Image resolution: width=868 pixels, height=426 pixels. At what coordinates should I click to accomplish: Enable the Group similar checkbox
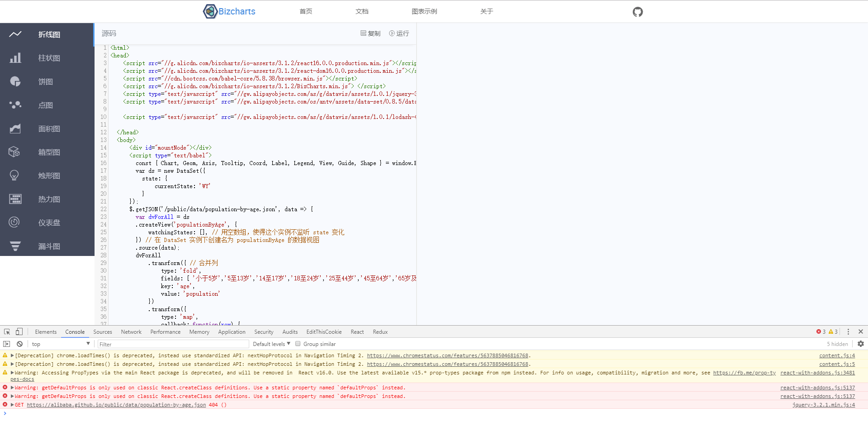click(298, 344)
